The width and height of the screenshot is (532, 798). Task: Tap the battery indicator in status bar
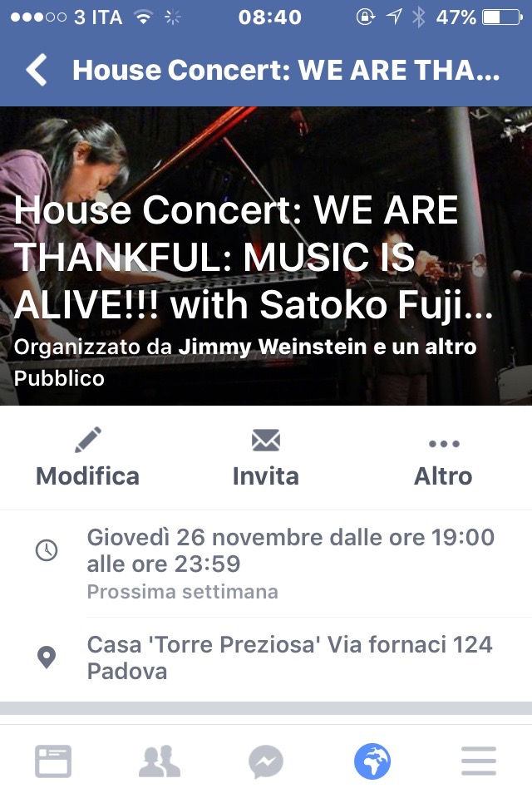[x=502, y=17]
